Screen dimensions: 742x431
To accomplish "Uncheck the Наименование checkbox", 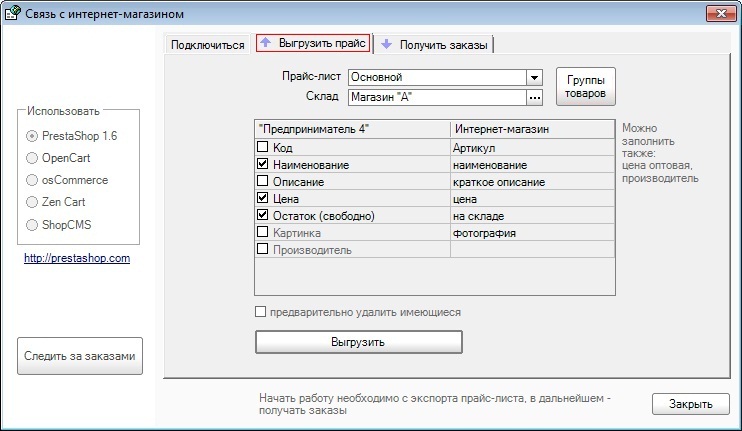I will [x=262, y=164].
